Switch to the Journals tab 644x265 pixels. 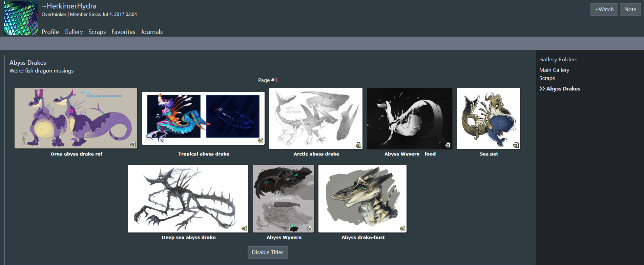click(x=152, y=32)
